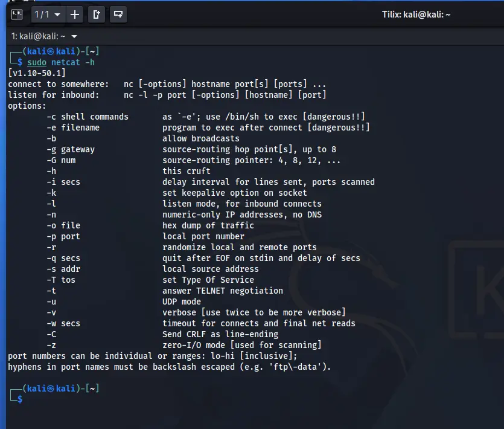Add a new session with plus button
The height and width of the screenshot is (429, 504).
pos(75,15)
